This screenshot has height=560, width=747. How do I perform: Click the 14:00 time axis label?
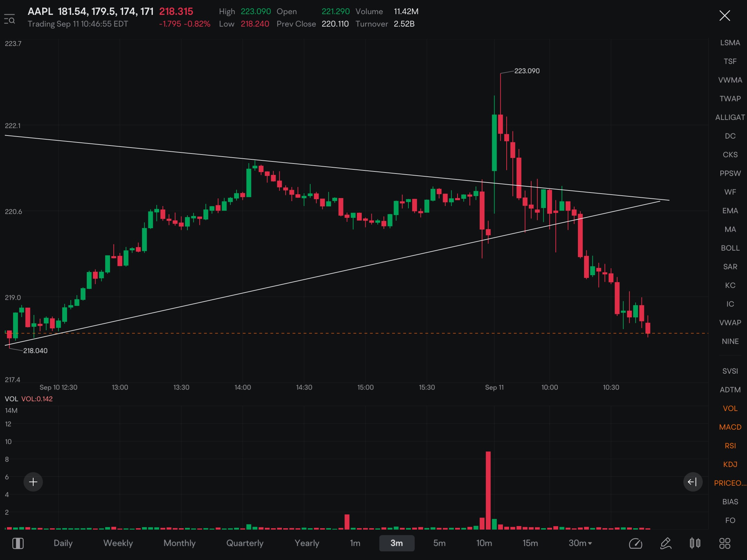click(242, 388)
